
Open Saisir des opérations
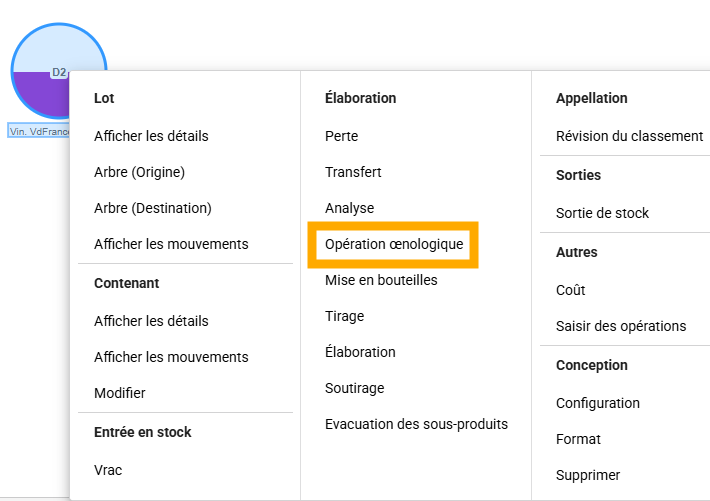[x=621, y=326]
